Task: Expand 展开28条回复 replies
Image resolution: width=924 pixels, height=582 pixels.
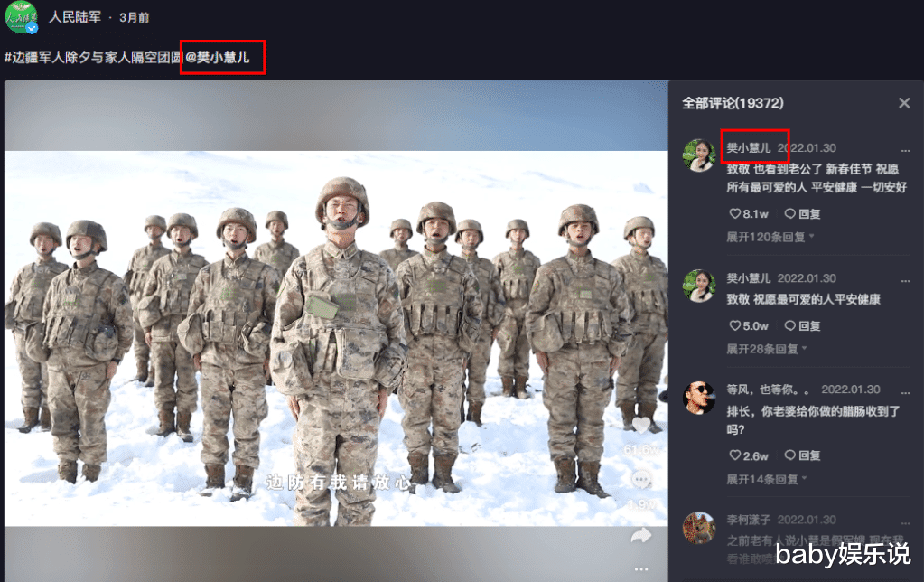Action: click(766, 349)
